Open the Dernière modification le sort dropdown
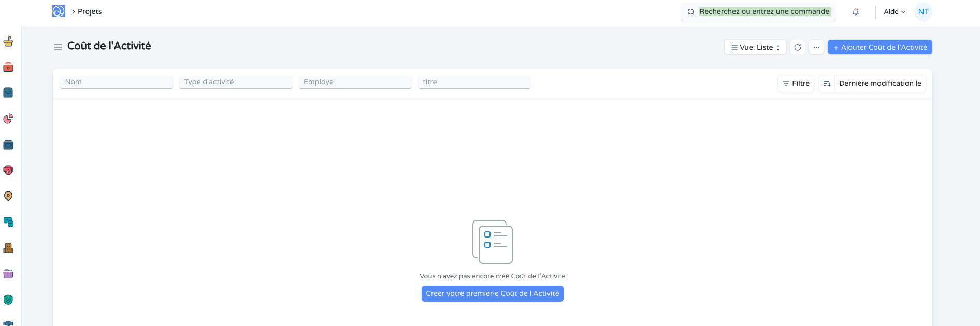 [880, 84]
